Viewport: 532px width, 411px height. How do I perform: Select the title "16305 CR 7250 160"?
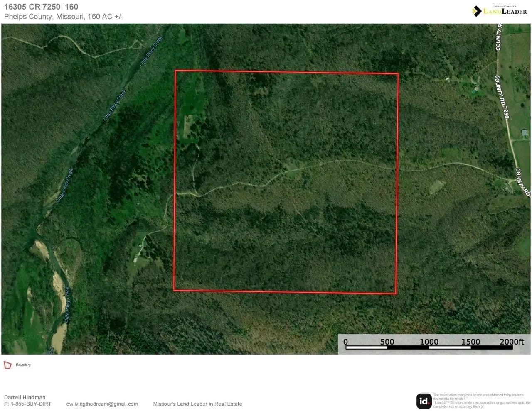[41, 7]
